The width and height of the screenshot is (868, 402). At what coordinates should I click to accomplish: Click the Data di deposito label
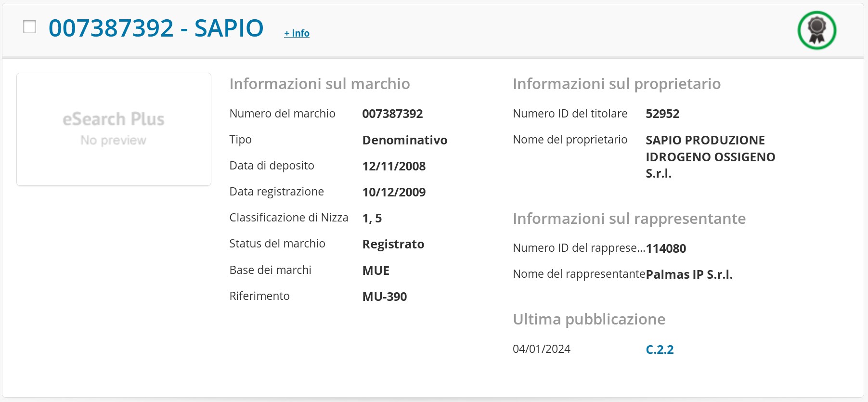(x=272, y=166)
